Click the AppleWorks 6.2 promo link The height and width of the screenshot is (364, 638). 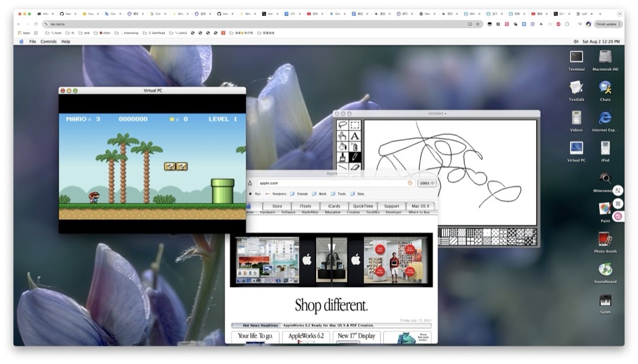point(306,336)
